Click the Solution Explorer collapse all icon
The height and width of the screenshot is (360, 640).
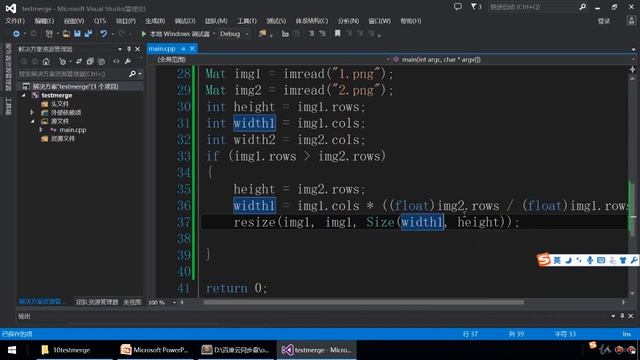click(90, 62)
